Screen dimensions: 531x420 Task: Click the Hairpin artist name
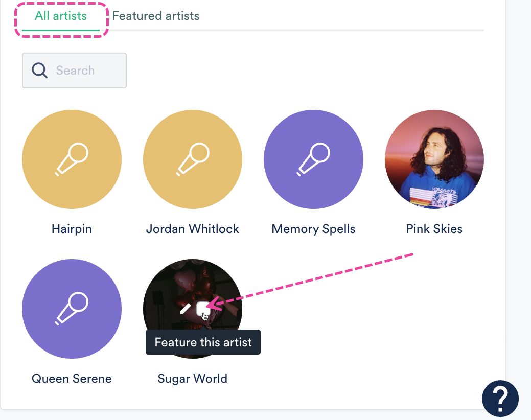(x=72, y=229)
